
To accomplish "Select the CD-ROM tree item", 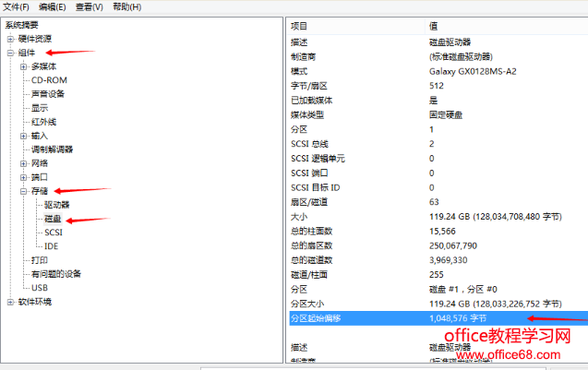I will tap(49, 80).
